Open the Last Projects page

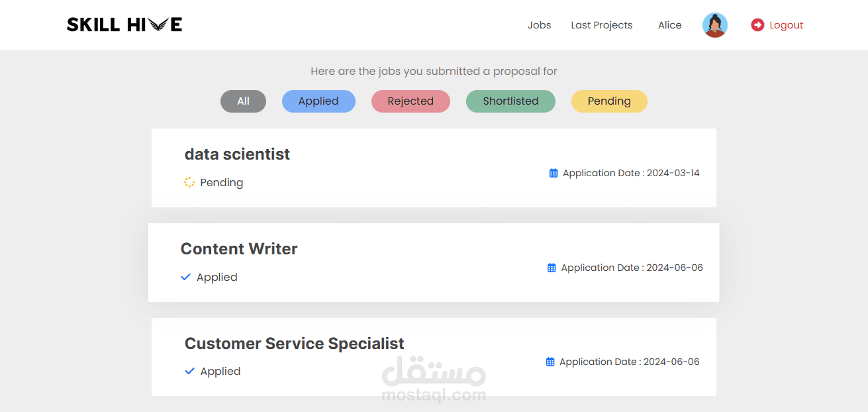(x=601, y=25)
